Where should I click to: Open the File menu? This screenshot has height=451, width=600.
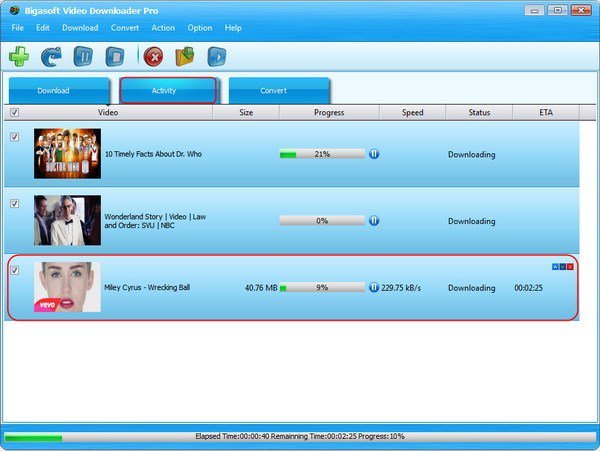click(18, 28)
